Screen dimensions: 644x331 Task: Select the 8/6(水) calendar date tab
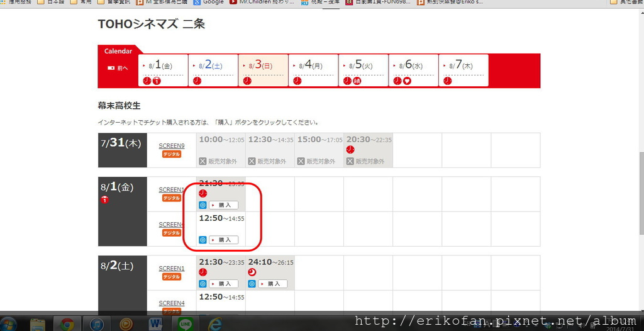[414, 70]
